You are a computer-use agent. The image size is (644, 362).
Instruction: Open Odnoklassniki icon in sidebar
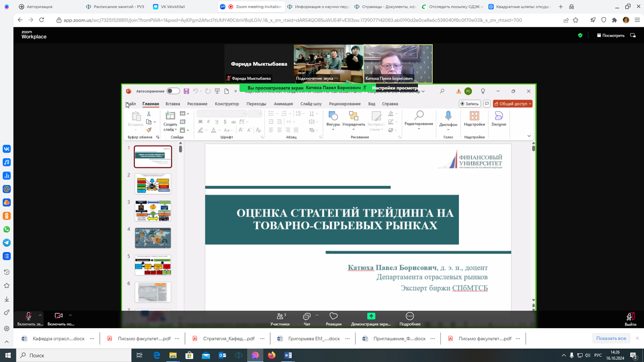[x=7, y=216]
